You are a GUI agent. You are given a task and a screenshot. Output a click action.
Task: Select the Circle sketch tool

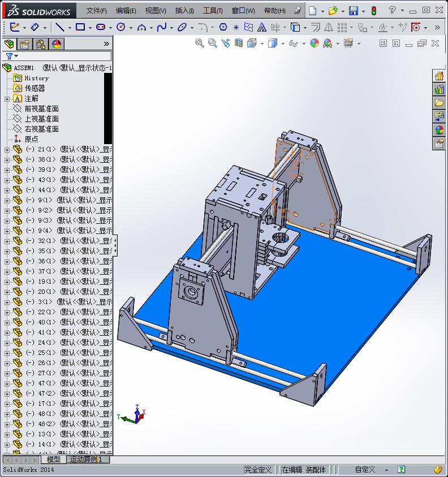click(121, 27)
